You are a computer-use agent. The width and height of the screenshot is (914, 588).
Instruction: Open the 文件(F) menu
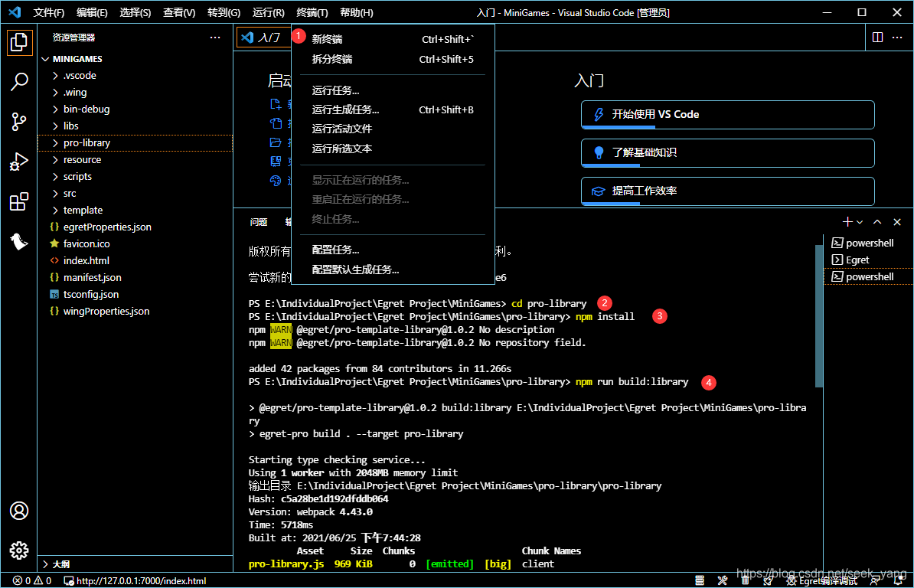(x=48, y=12)
